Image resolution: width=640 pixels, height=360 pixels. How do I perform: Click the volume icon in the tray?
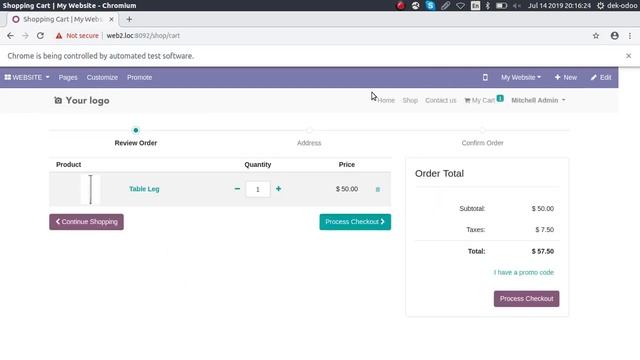(x=517, y=6)
